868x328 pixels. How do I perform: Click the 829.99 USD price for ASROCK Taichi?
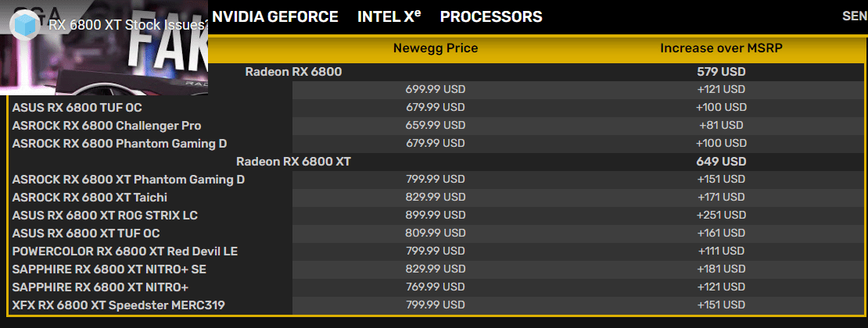coord(435,198)
